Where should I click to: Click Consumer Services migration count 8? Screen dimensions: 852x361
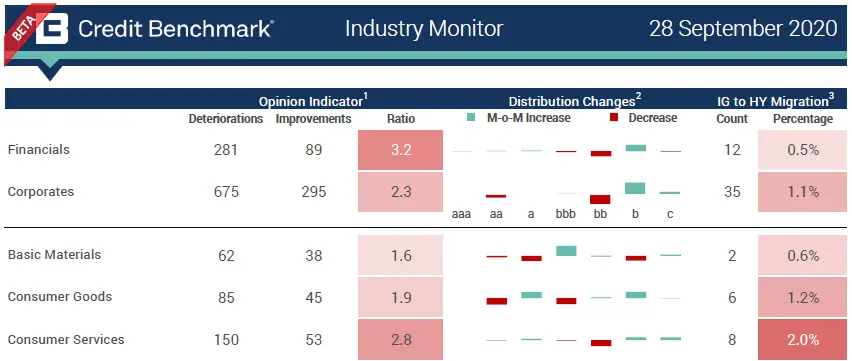point(732,340)
